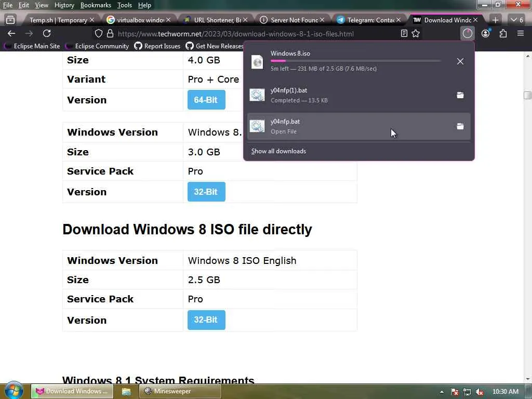Cancel the Windows 8.iso download
This screenshot has width=532, height=399.
tap(460, 61)
